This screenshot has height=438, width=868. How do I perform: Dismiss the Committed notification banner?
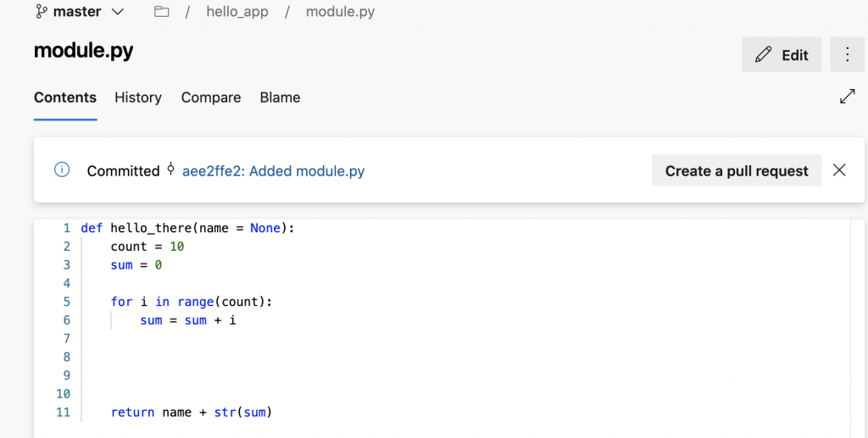tap(839, 170)
